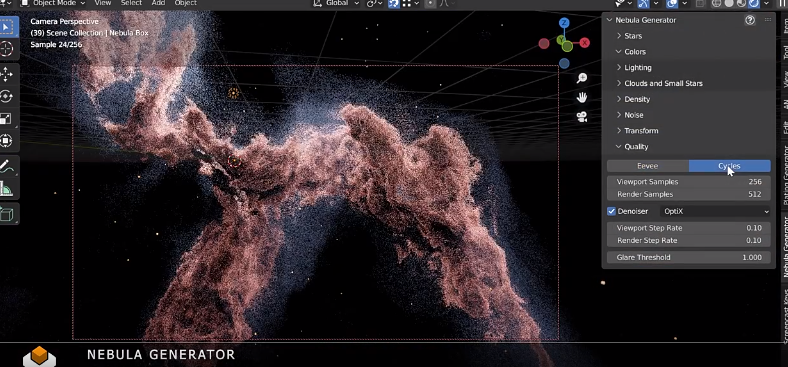Viewport: 788px width, 367px height.
Task: Click the zoom magnifier viewport icon
Action: (582, 78)
